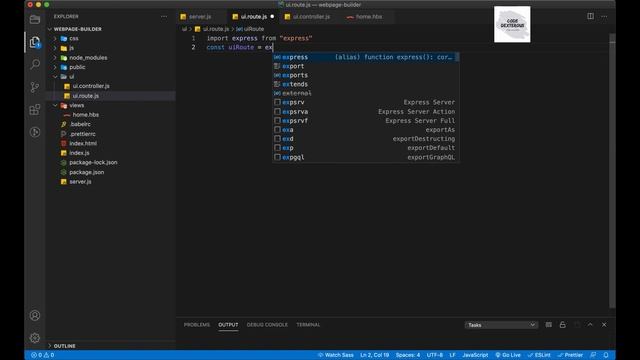Screen dimensions: 640x360
Task: Click ESLint status bar item
Action: click(x=539, y=355)
